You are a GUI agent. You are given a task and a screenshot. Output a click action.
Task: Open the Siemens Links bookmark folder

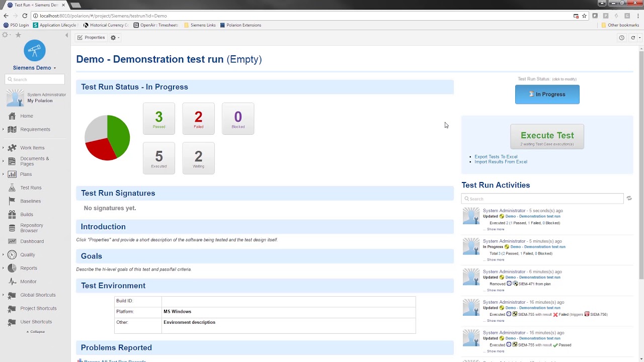click(x=200, y=25)
